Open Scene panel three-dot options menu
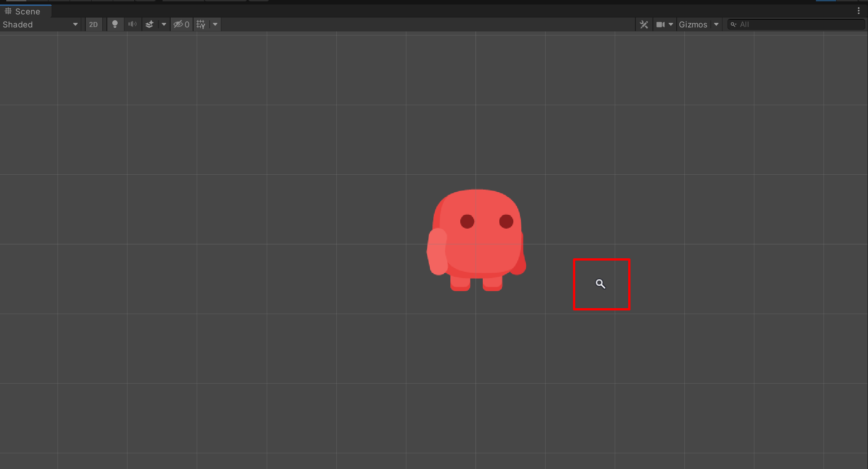 pyautogui.click(x=859, y=11)
